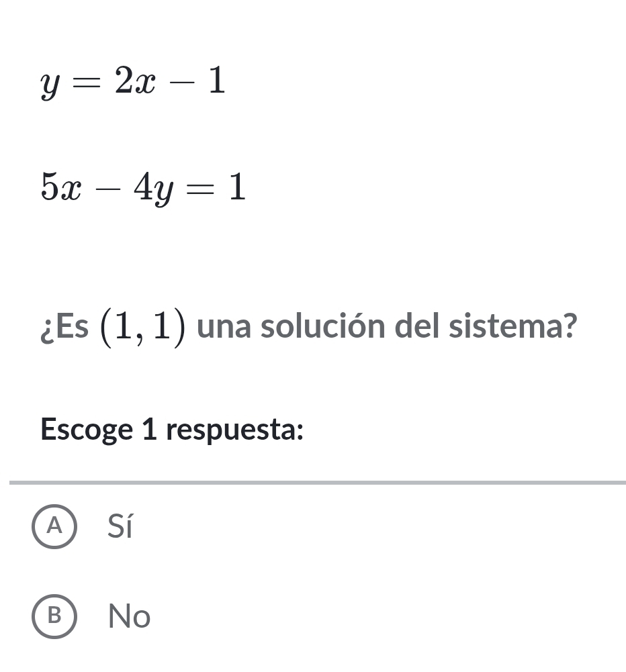Screen dimensions: 626x672
Task: Click the second equation shown on screen
Action: pyautogui.click(x=142, y=188)
